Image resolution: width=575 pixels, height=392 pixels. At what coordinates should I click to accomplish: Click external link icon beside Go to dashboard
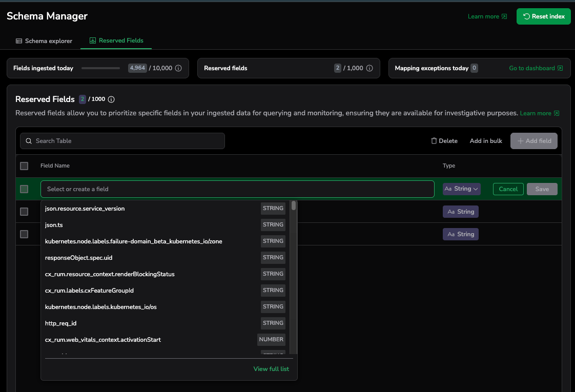coord(560,68)
